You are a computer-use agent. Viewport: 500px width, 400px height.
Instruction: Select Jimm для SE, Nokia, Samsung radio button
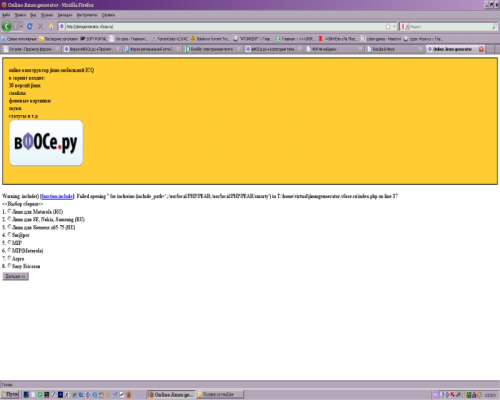9,219
